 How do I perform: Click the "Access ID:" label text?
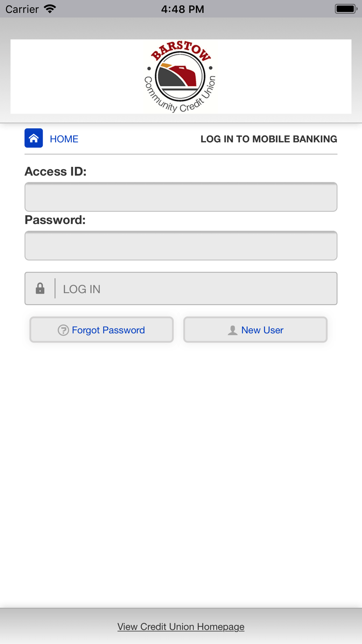pos(56,171)
